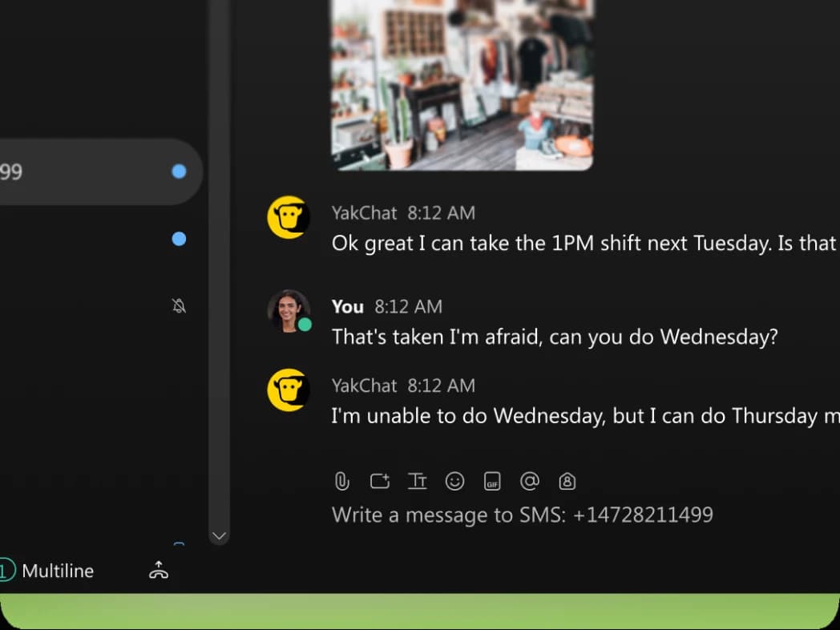The image size is (840, 630).
Task: Click the "You" sender name
Action: click(x=348, y=306)
